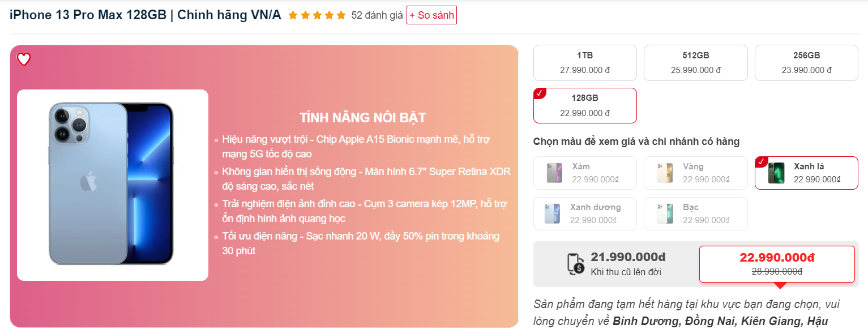Click the + So sánh compare button
Viewport: 868px width, 329px height.
431,15
